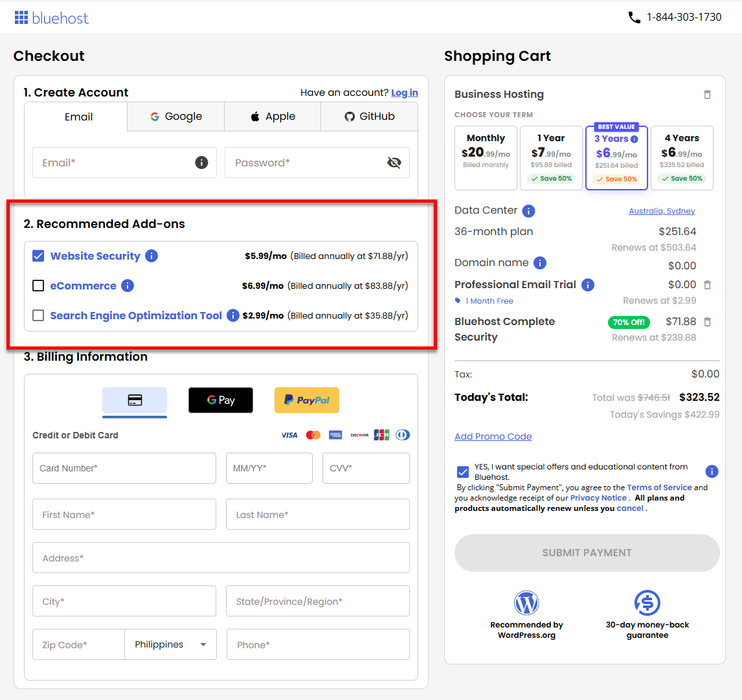Image resolution: width=742 pixels, height=700 pixels.
Task: Select the 1 Year term option
Action: [551, 158]
